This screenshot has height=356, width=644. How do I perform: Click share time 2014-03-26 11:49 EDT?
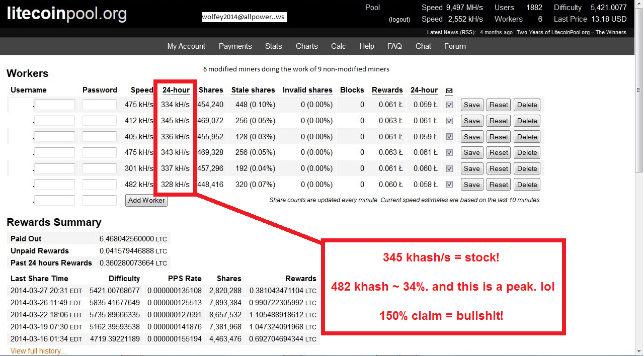(x=46, y=303)
